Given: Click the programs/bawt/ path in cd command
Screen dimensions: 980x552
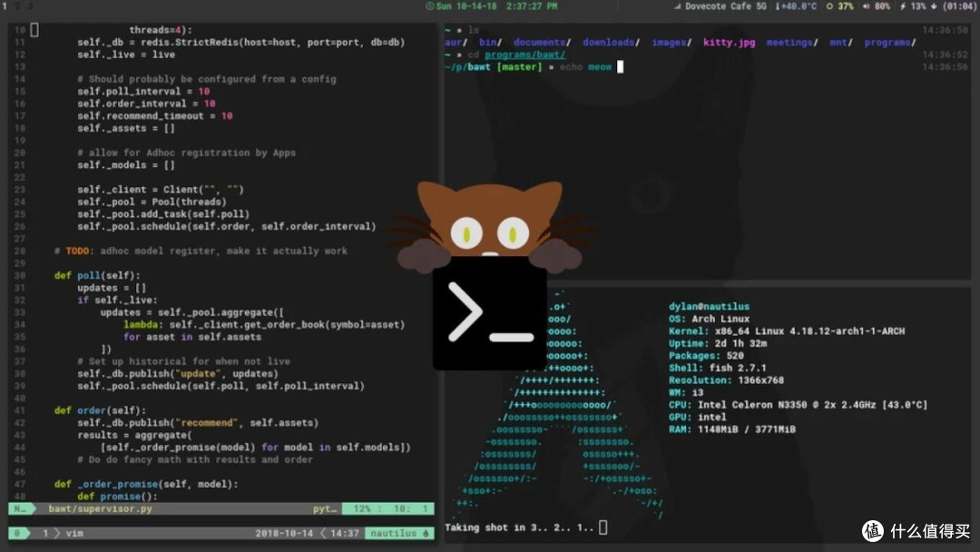Looking at the screenshot, I should coord(525,55).
